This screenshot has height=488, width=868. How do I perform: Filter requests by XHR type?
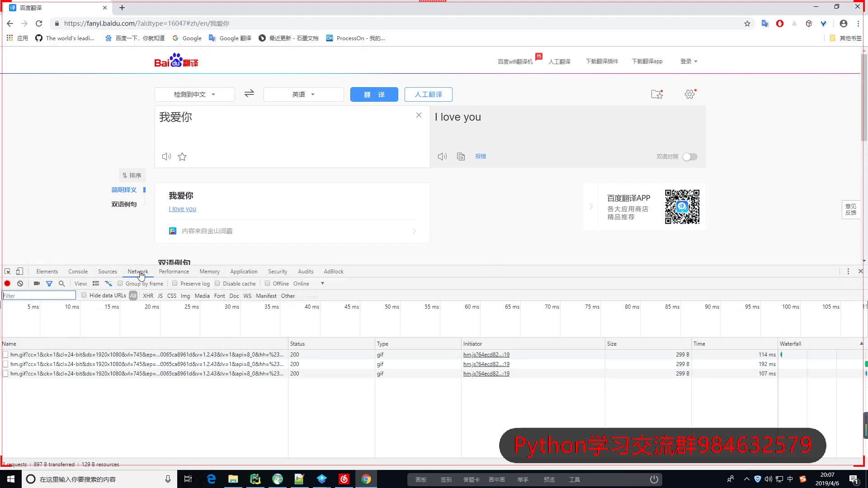pyautogui.click(x=148, y=296)
